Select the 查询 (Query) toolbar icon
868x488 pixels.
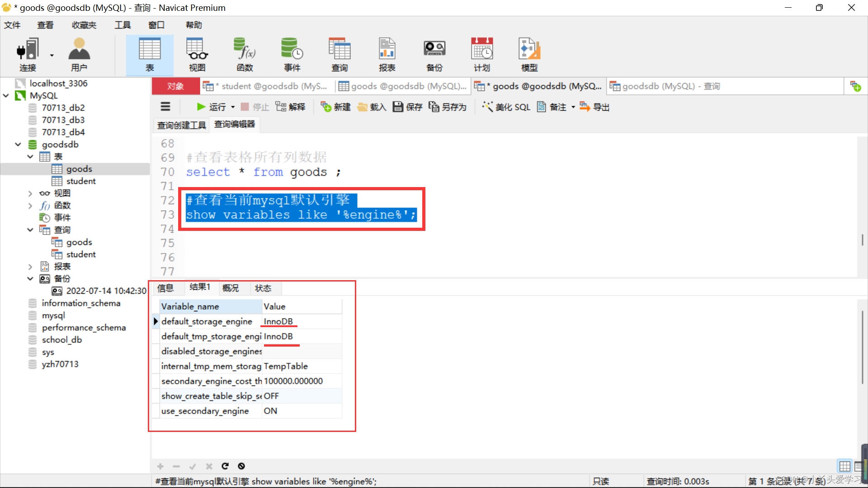340,55
